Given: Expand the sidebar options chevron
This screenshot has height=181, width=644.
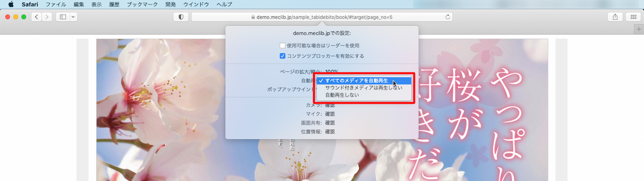Looking at the screenshot, I should (x=73, y=17).
